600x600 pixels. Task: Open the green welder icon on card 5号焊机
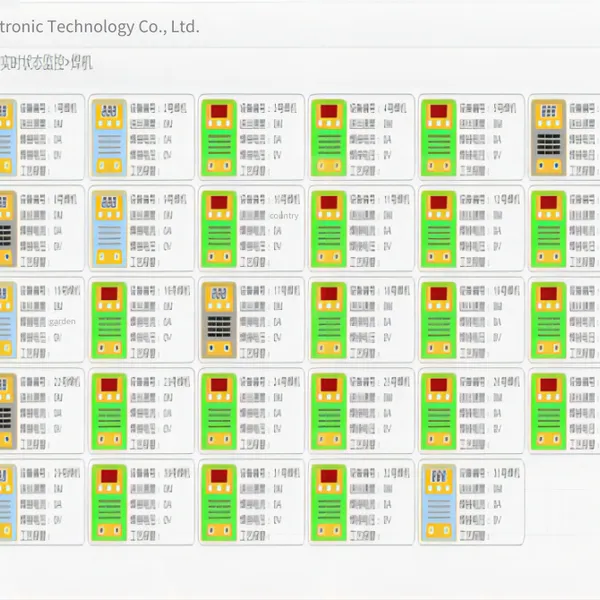439,138
